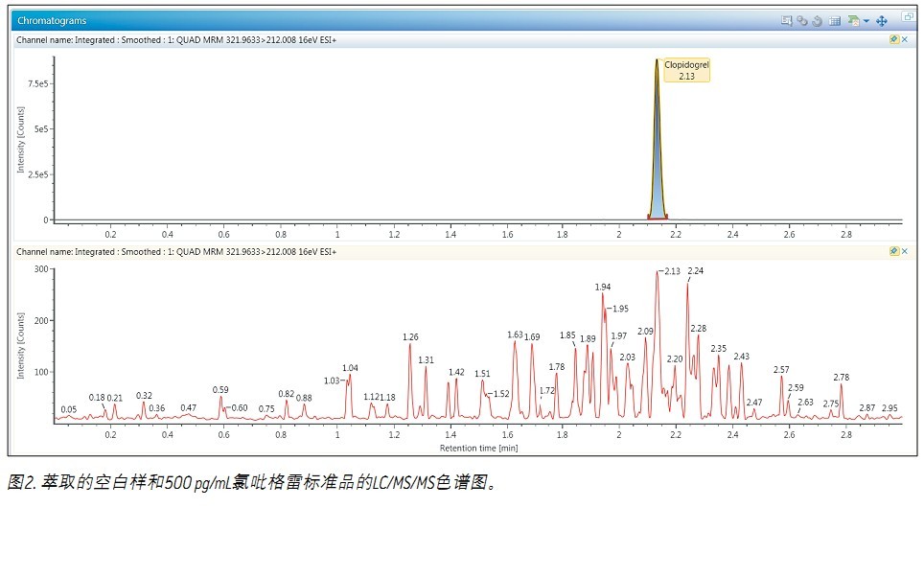
Task: Open the data table grid icon
Action: point(836,19)
